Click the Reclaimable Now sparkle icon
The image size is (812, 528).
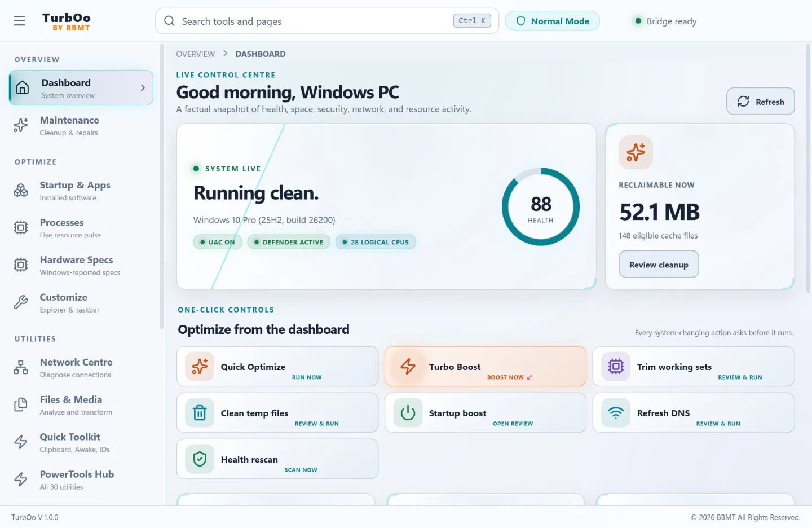coord(636,152)
